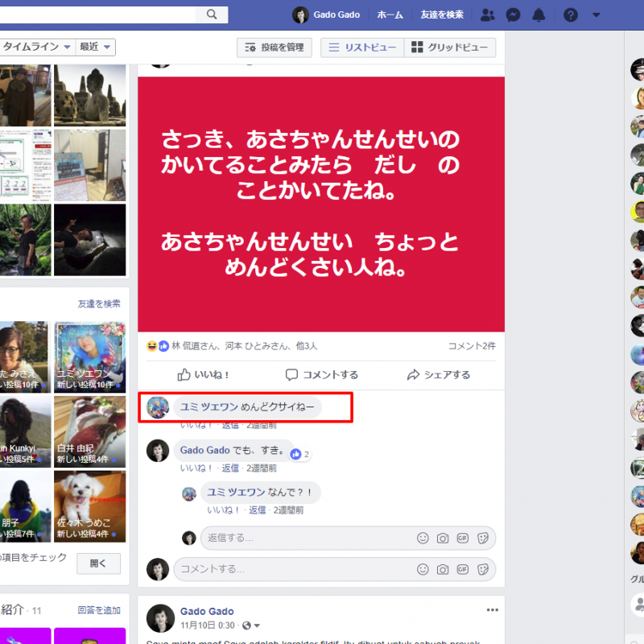Image resolution: width=644 pixels, height=644 pixels.
Task: Click camera icon in the reply field
Action: [x=442, y=538]
